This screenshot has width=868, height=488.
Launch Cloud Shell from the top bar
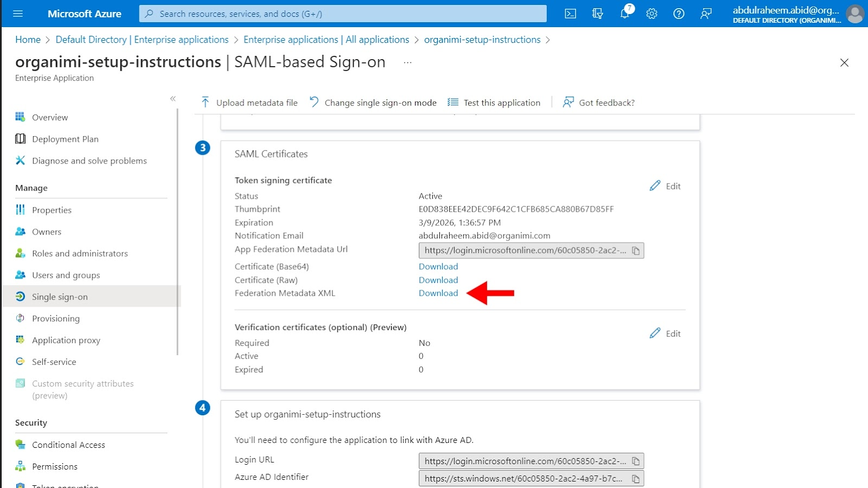(x=571, y=14)
